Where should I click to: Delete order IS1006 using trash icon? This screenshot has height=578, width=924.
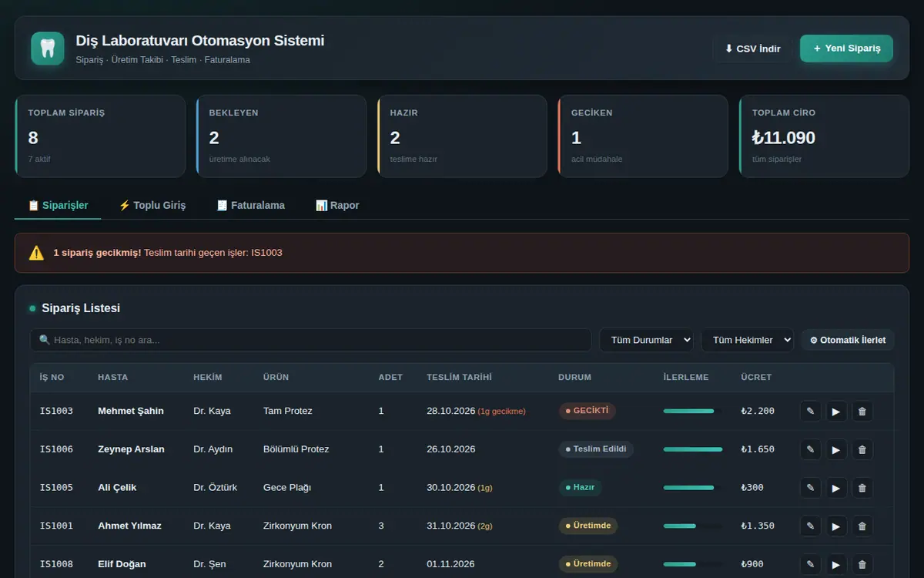pos(862,449)
